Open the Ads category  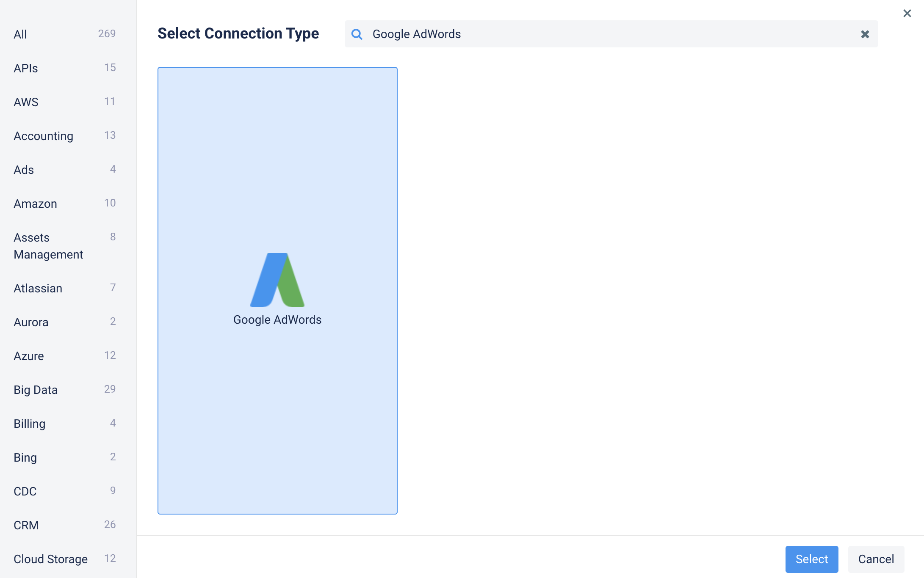64,169
